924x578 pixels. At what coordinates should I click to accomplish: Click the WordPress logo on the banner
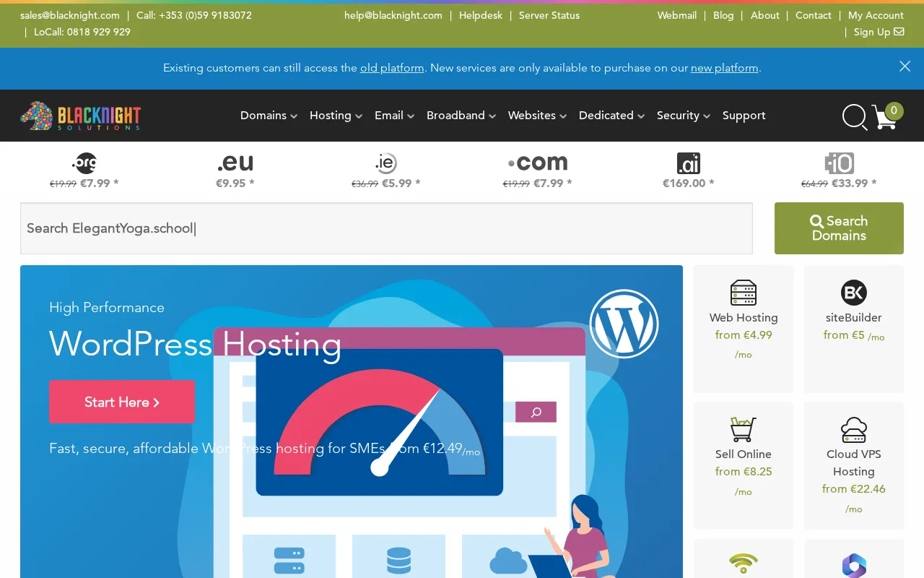[x=624, y=324]
